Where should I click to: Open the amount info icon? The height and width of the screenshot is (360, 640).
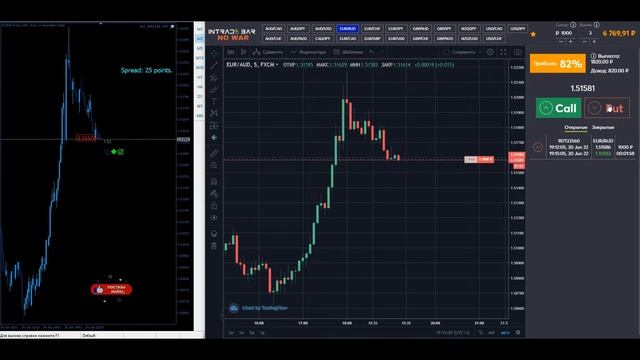tap(573, 25)
